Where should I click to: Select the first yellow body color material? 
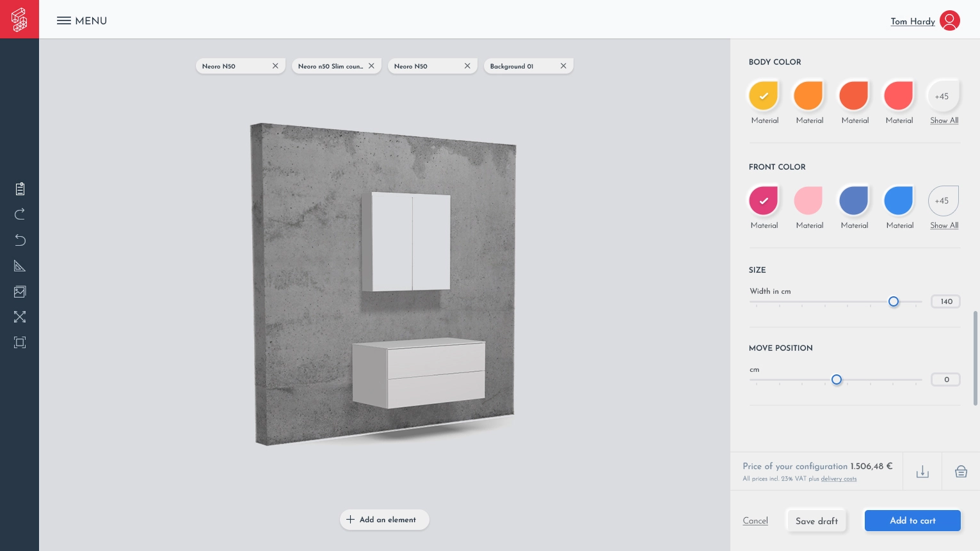764,95
